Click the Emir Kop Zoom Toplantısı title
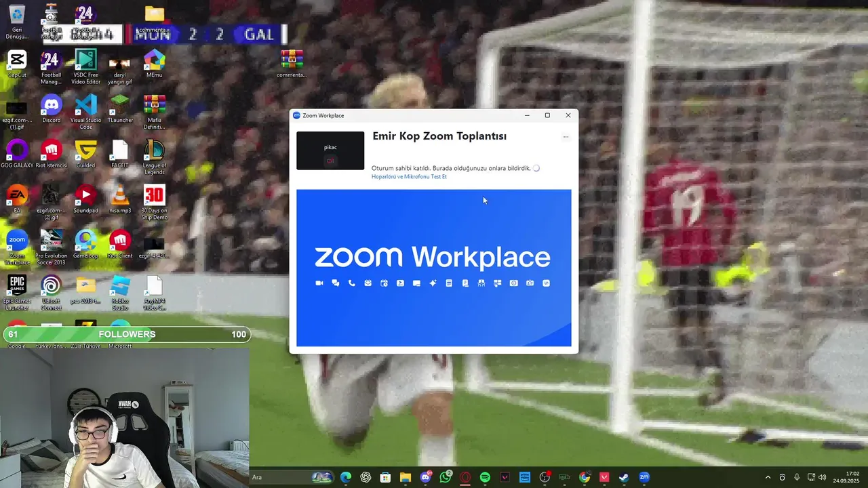Viewport: 868px width, 488px height. coord(439,136)
